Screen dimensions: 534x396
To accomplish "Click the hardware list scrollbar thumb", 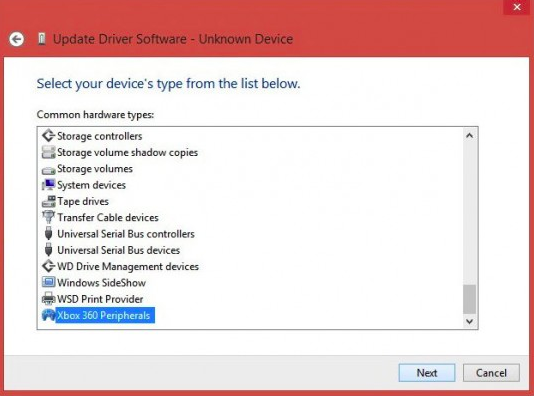I will click(x=470, y=299).
